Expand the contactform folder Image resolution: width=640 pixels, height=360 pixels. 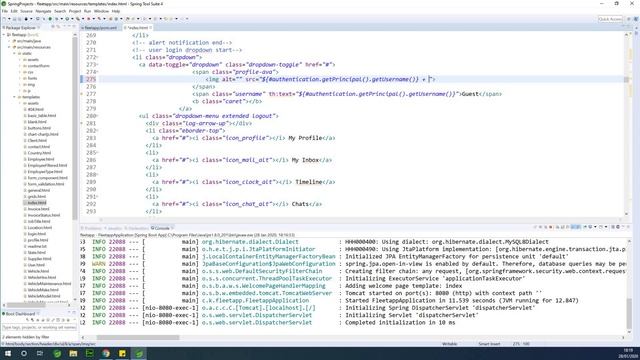pos(19,66)
